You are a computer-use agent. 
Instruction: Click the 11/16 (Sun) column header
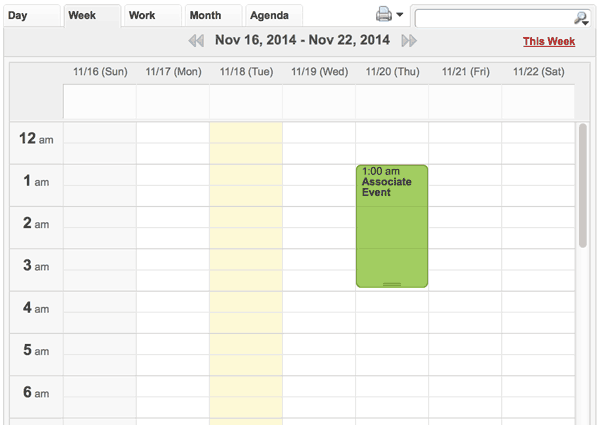tap(100, 72)
